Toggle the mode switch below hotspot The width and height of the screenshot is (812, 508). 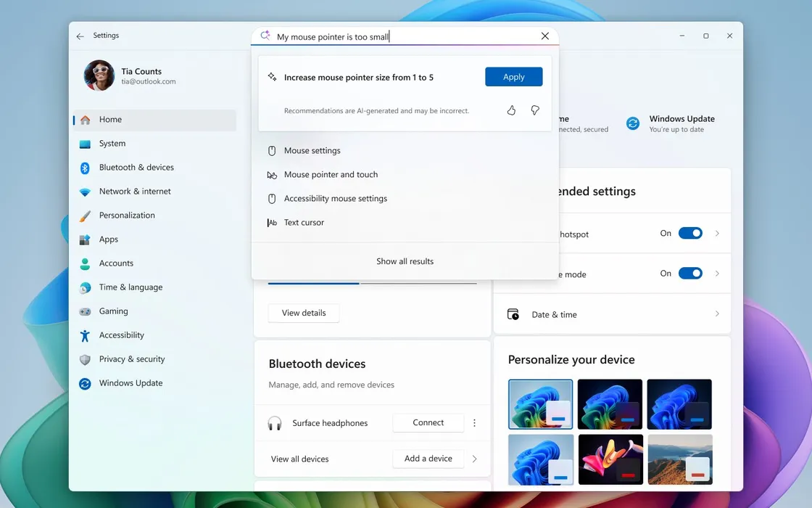coord(690,273)
